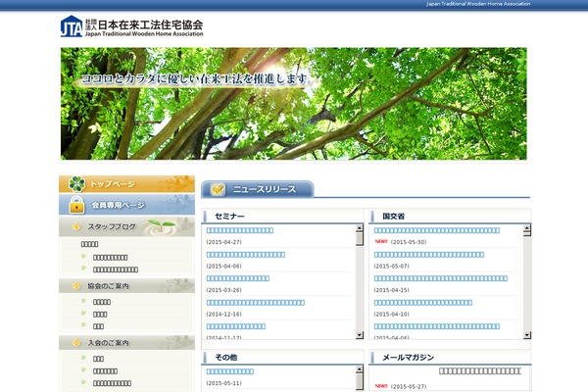Open the トップページ menu item

126,184
